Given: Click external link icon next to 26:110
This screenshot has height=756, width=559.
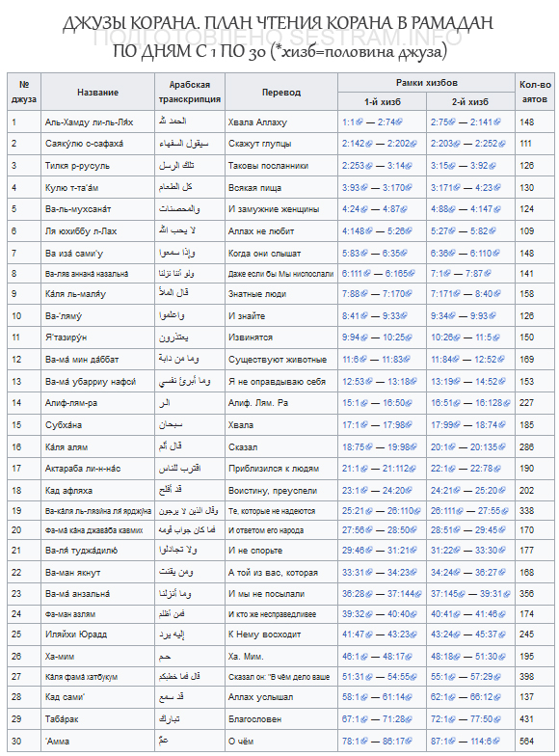Looking at the screenshot, I should coord(418,511).
